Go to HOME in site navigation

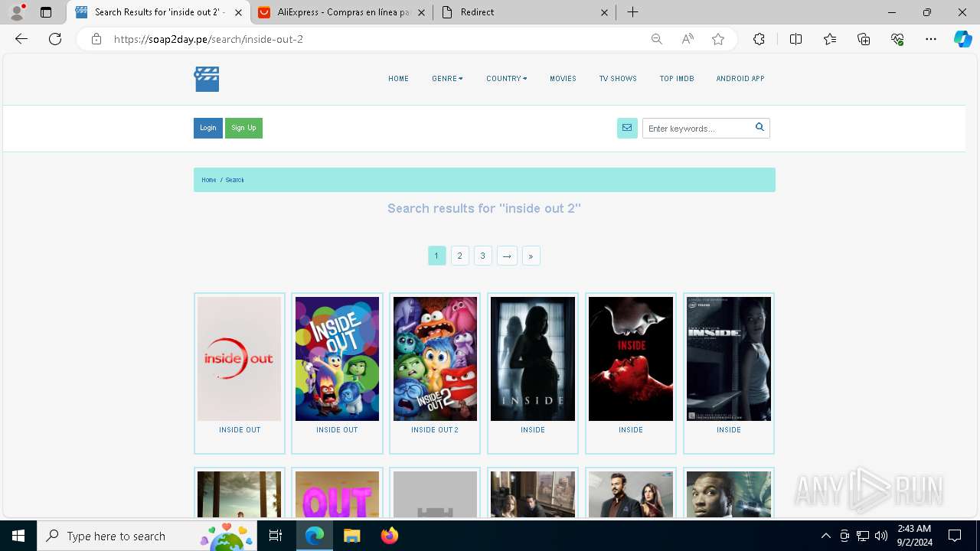(398, 79)
